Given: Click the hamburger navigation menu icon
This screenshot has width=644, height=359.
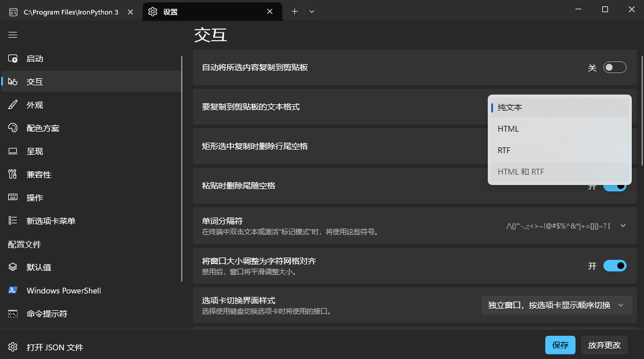Looking at the screenshot, I should tap(13, 35).
